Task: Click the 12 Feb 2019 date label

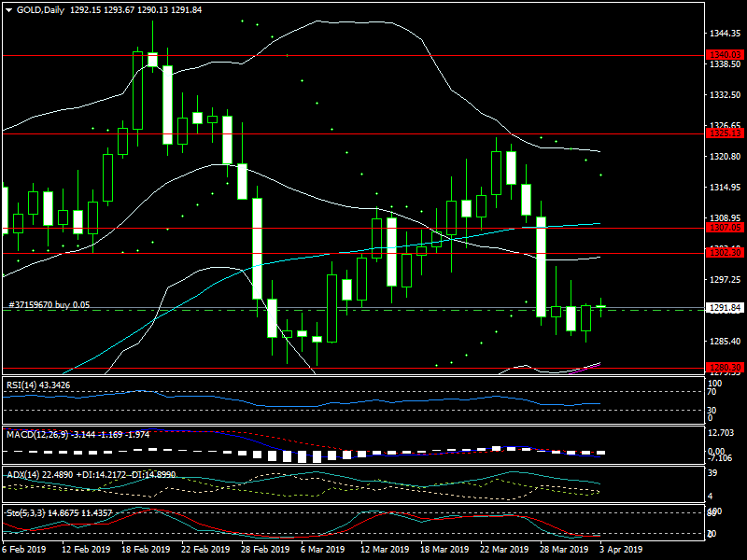Action: click(86, 550)
